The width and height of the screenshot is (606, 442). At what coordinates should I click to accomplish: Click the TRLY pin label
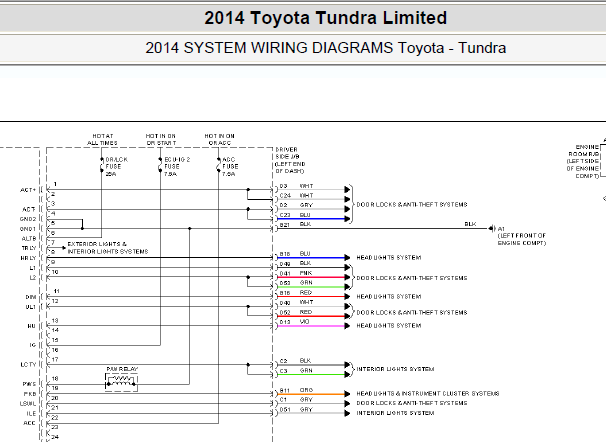(29, 248)
